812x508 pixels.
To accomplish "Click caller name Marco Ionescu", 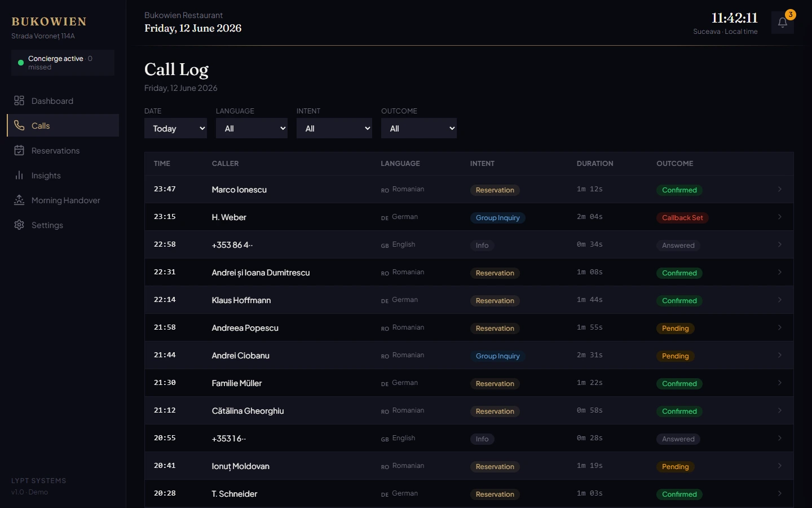I will pos(239,190).
